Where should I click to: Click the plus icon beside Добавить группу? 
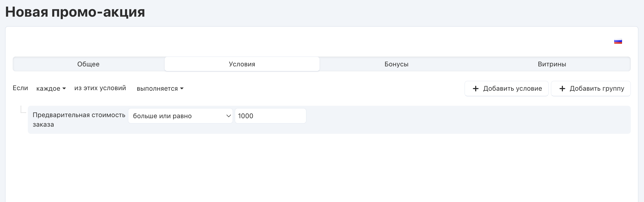pyautogui.click(x=562, y=89)
